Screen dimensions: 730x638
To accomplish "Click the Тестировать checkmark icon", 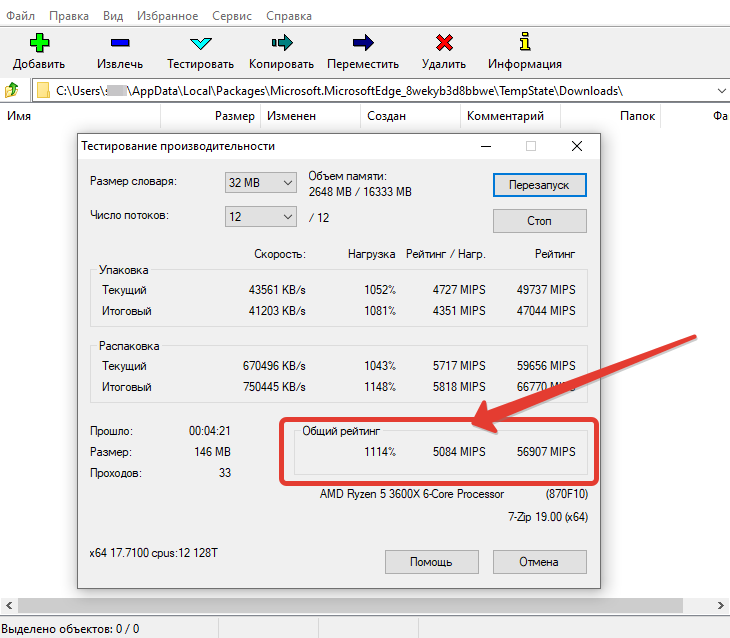I will point(200,43).
